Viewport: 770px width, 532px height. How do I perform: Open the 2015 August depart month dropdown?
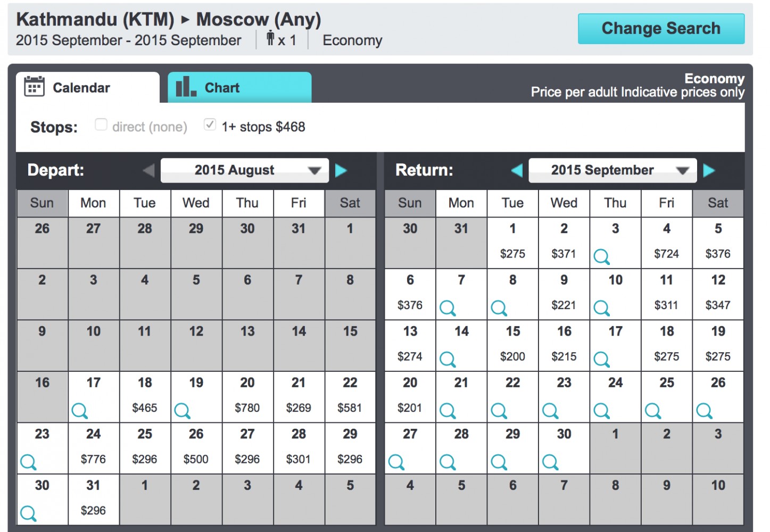pyautogui.click(x=245, y=170)
